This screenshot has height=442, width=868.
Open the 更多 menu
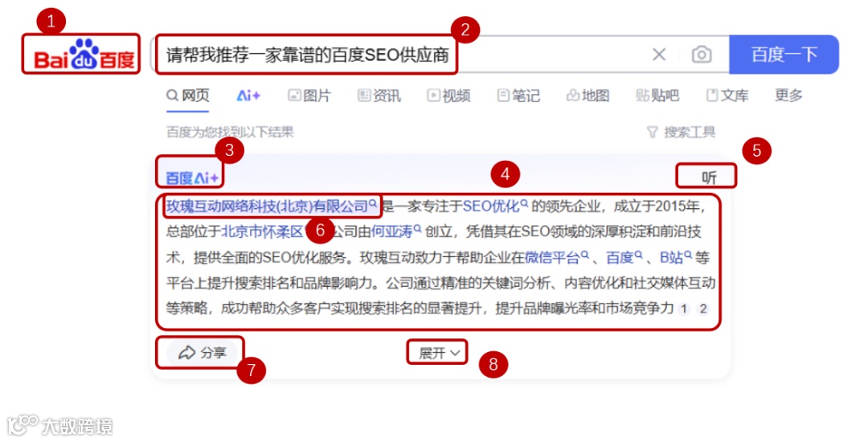(788, 95)
